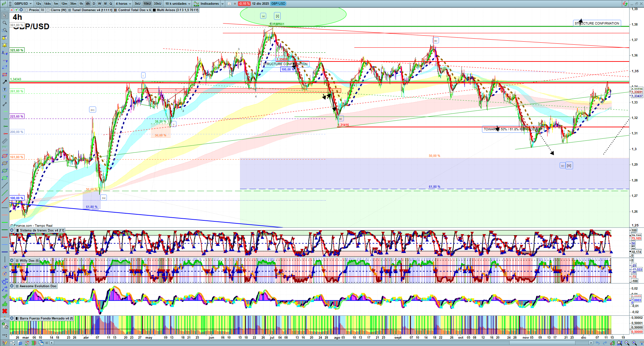
Task: Toggle the Precio checkbox
Action: (x=27, y=10)
